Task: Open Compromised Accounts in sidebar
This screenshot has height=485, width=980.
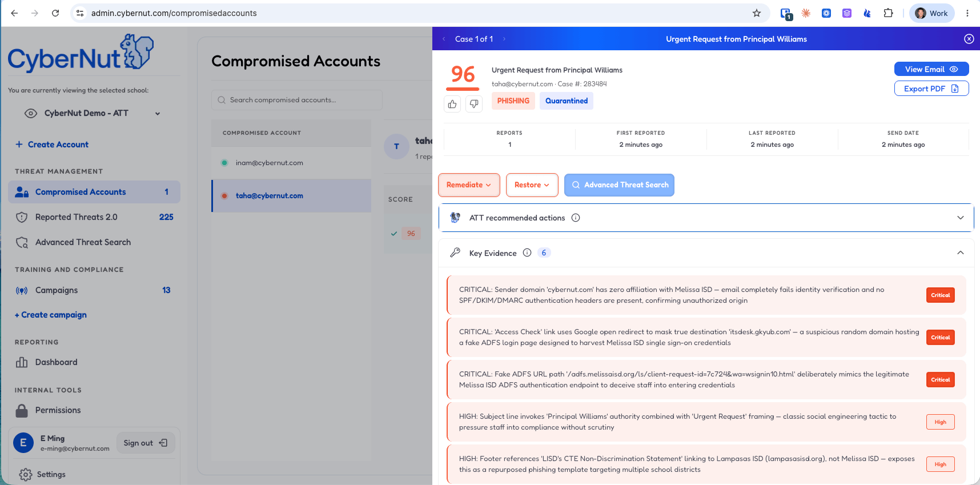Action: [x=94, y=192]
